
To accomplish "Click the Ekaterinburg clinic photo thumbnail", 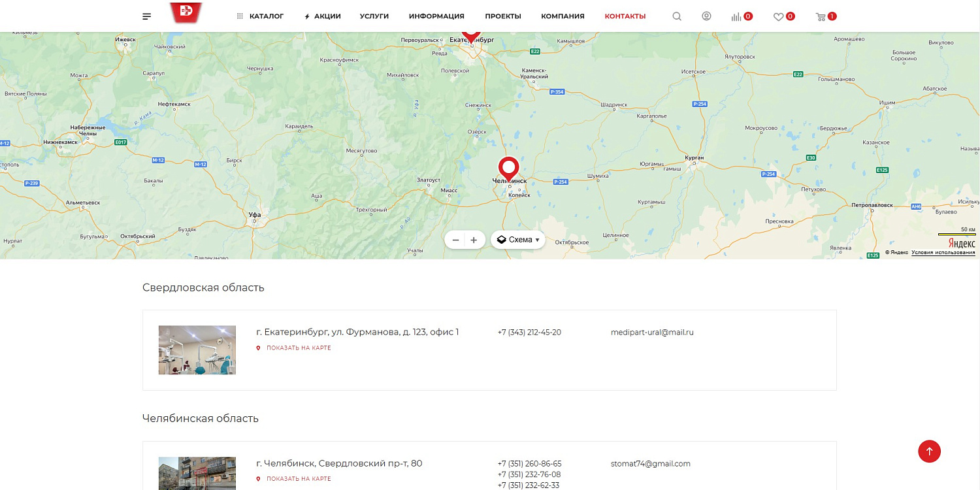I will click(196, 350).
